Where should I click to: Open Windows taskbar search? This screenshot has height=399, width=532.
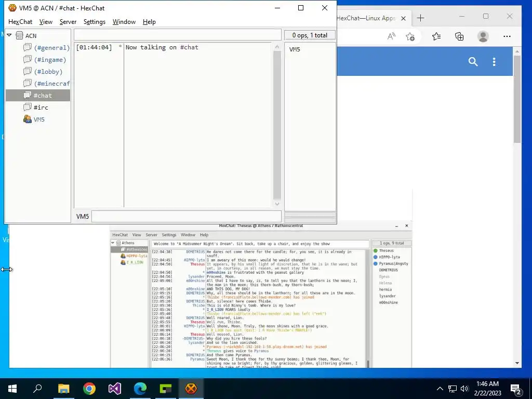point(37,388)
